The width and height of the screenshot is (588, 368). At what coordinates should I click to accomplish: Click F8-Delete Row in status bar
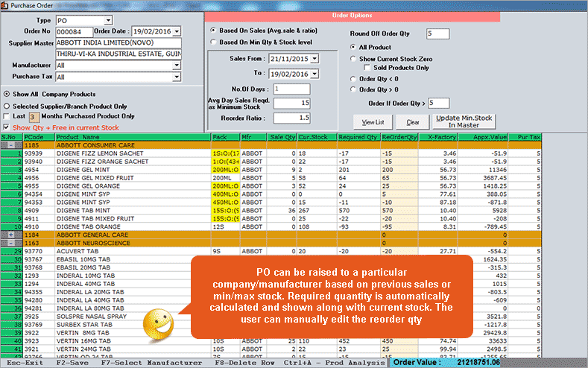coord(244,363)
